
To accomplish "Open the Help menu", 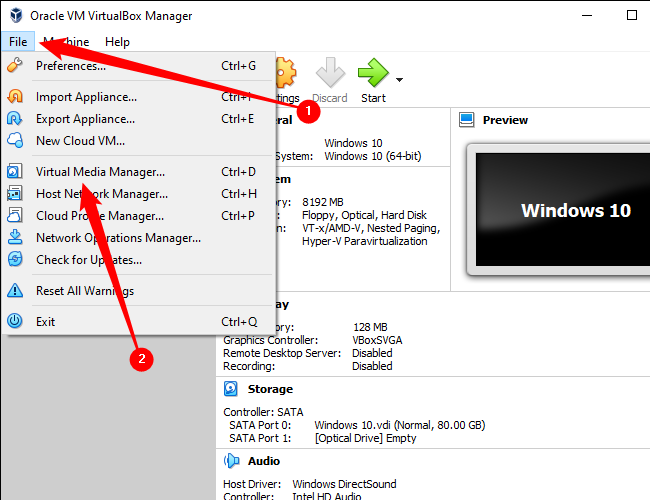I will click(117, 42).
